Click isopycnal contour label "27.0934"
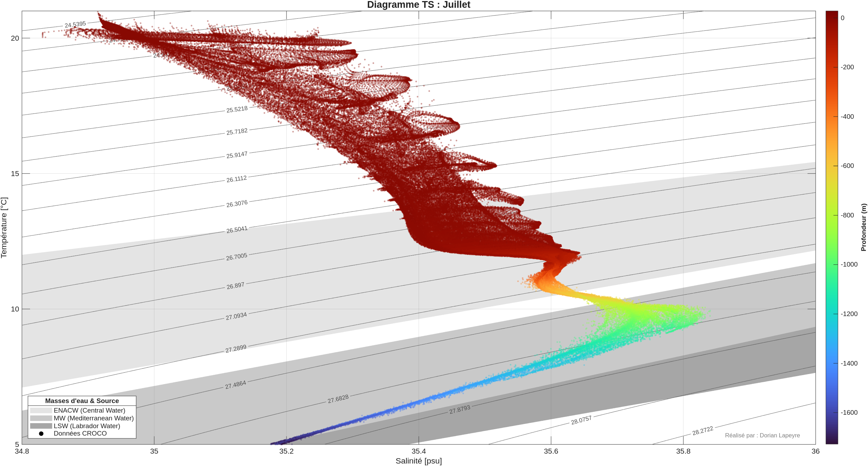 [236, 316]
